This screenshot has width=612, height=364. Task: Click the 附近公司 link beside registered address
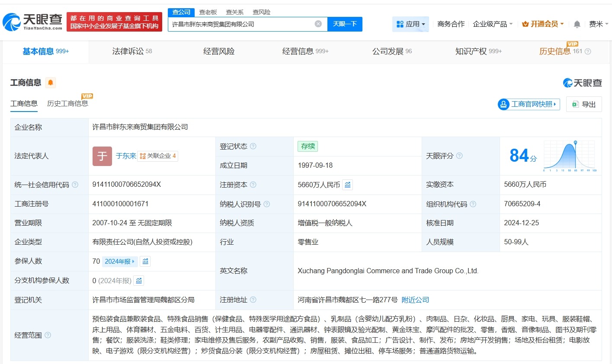(x=415, y=300)
